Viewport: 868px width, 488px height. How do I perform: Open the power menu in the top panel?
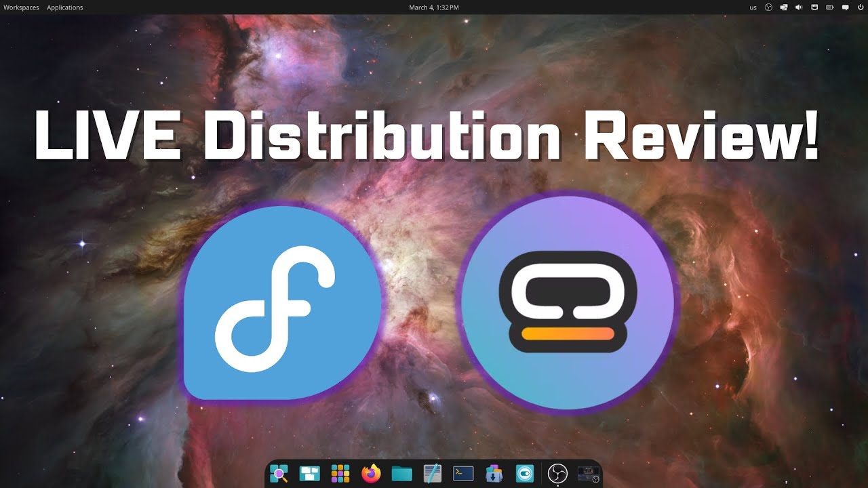(861, 7)
